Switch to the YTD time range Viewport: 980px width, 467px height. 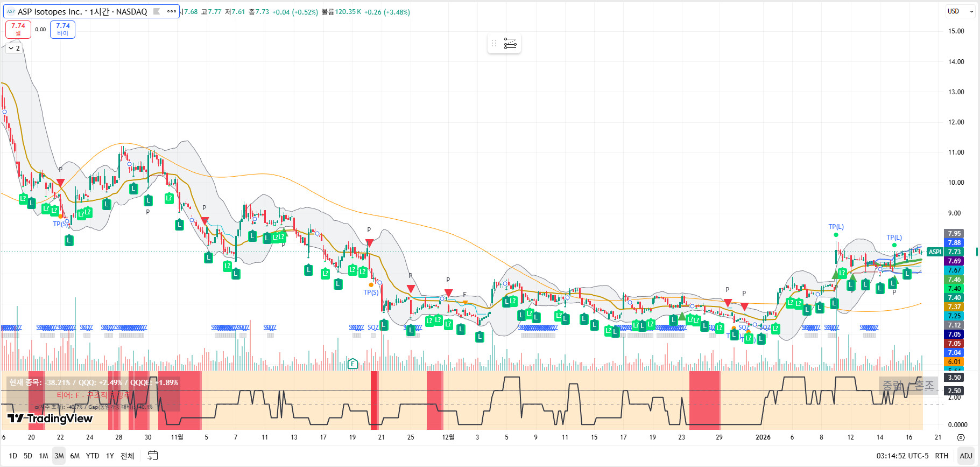pyautogui.click(x=93, y=456)
